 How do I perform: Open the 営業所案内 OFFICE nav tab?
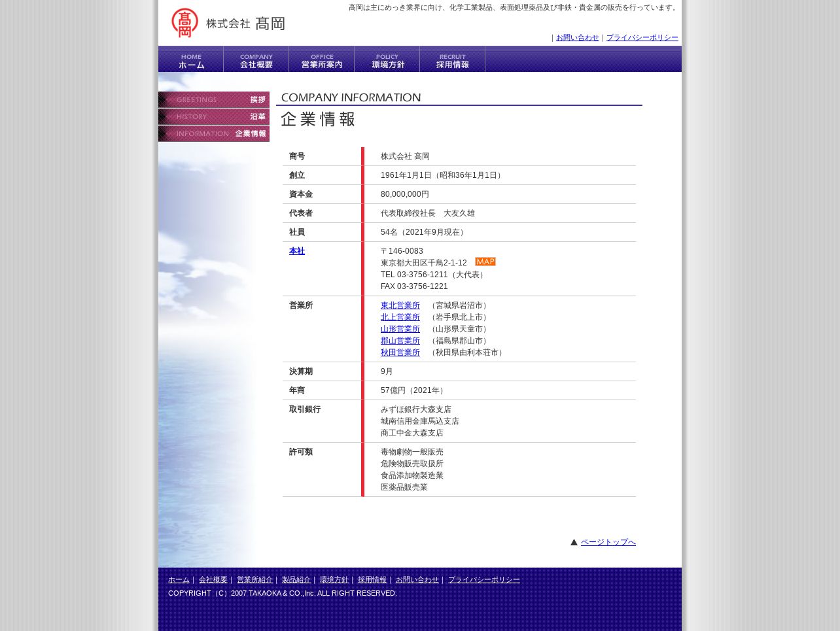coord(322,59)
